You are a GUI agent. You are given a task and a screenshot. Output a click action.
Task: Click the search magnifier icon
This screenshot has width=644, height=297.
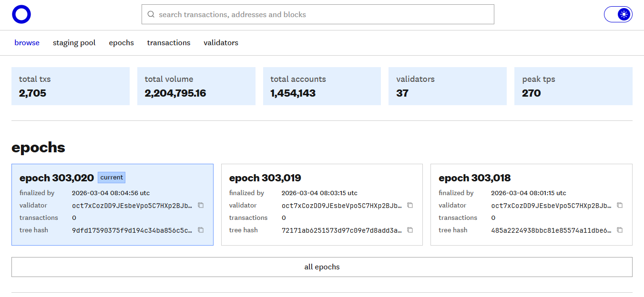pyautogui.click(x=151, y=14)
